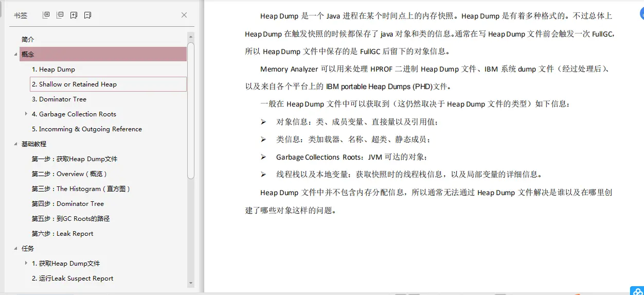Click the 书签 panel title
644x295 pixels.
21,15
